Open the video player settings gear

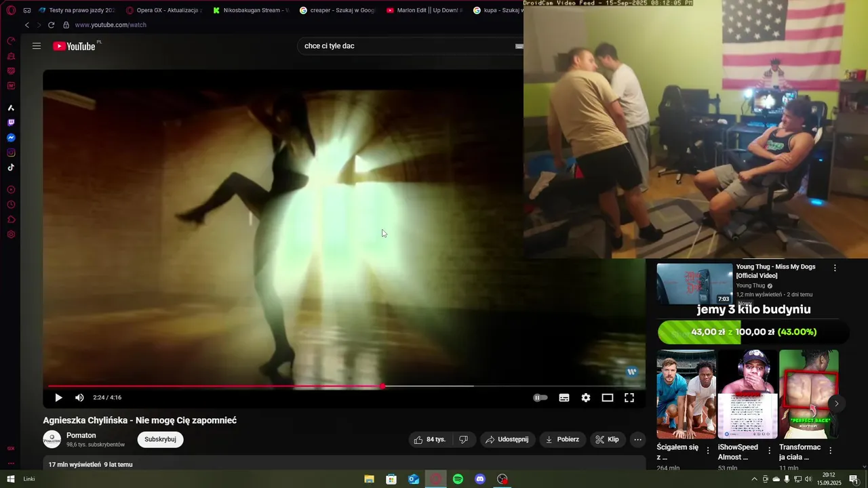click(586, 398)
